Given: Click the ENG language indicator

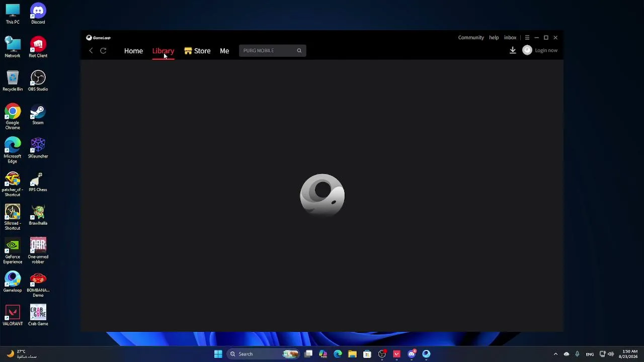Looking at the screenshot, I should point(590,354).
